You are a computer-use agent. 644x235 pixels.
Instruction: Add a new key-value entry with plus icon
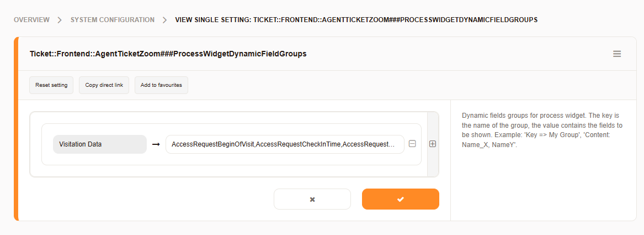(433, 144)
